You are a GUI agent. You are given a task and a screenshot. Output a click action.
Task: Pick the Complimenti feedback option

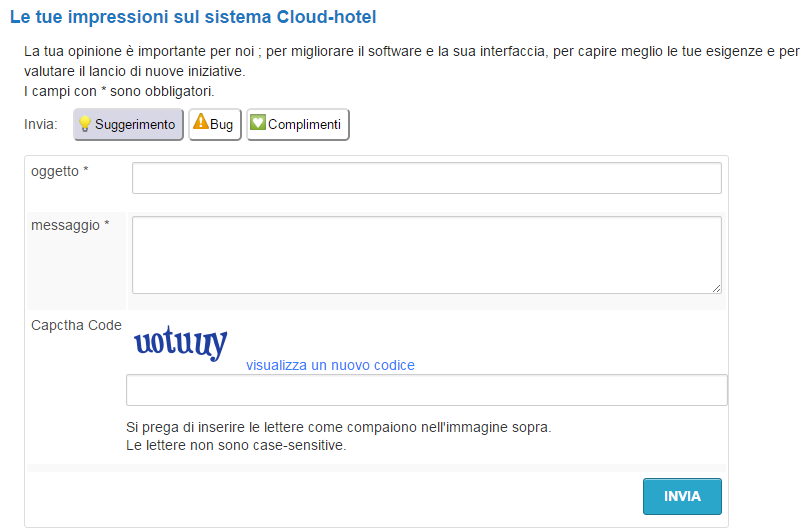click(x=298, y=124)
